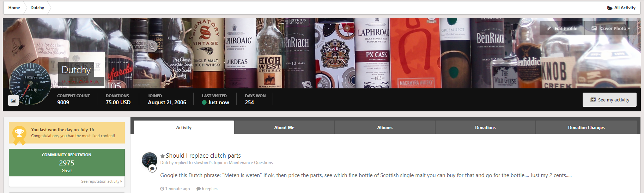Go to Home in the breadcrumb
Image resolution: width=644 pixels, height=193 pixels.
[x=14, y=8]
